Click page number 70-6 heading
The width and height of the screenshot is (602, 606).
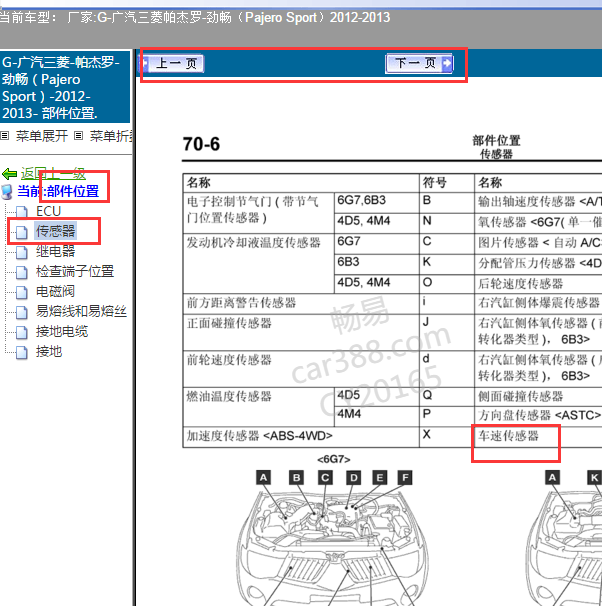coord(201,144)
